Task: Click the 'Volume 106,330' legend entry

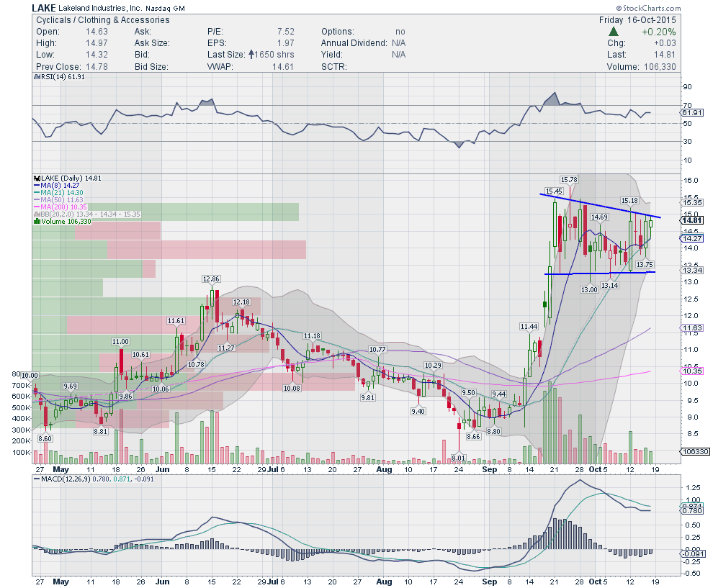Action: click(66, 221)
